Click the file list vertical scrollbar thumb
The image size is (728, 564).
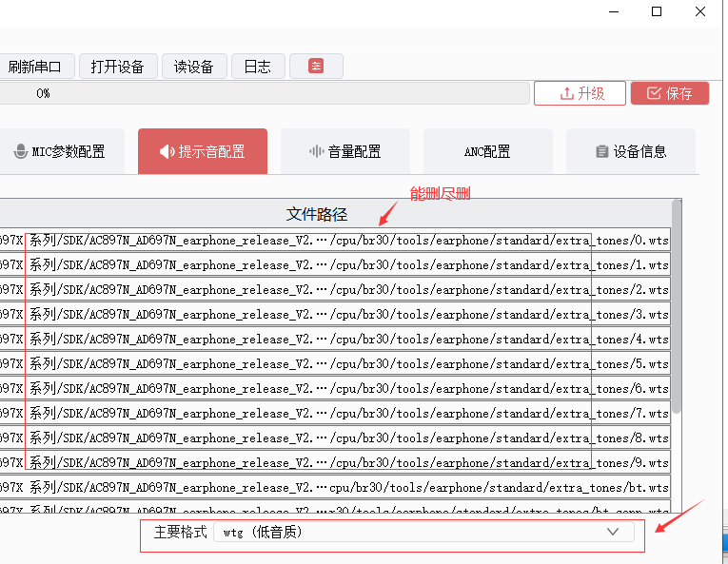tap(677, 306)
